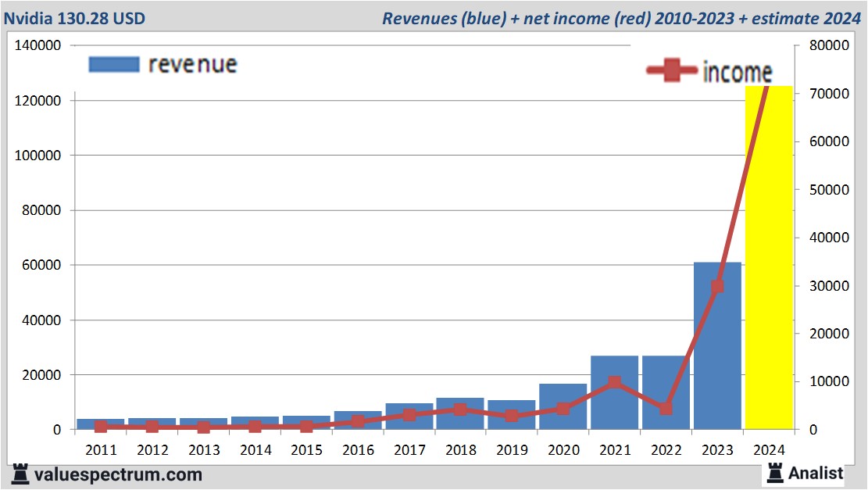Click the 2022 red income data point
This screenshot has width=868, height=490.
point(666,409)
